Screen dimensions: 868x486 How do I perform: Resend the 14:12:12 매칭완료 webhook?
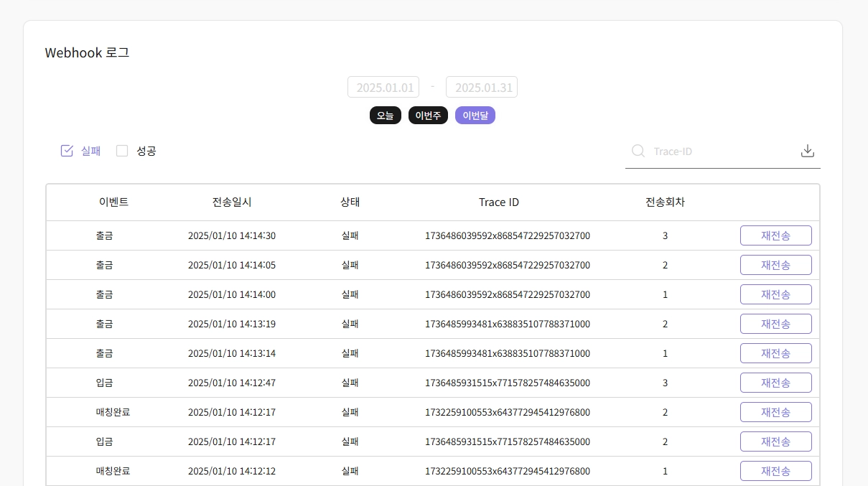pos(776,471)
